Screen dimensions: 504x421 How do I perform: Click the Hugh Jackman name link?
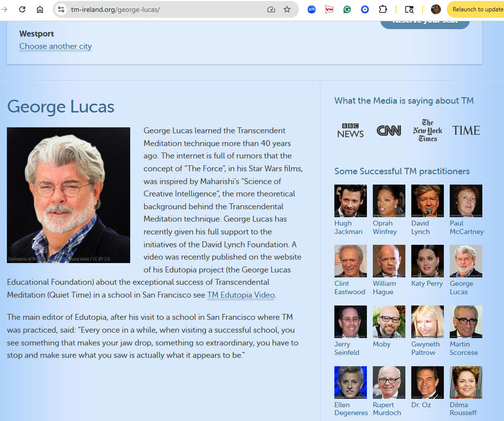[348, 228]
